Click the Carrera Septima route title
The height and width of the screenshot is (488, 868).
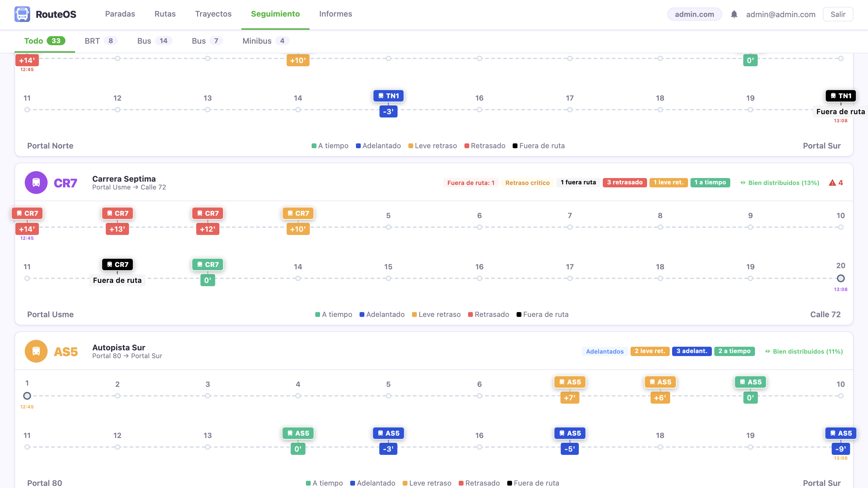[x=124, y=179]
